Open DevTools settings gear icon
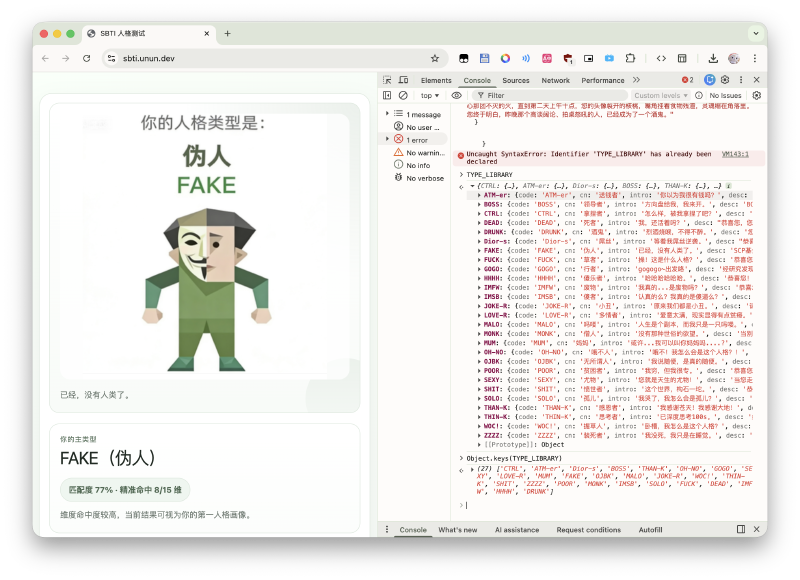Viewport: 800px width, 580px height. 726,80
